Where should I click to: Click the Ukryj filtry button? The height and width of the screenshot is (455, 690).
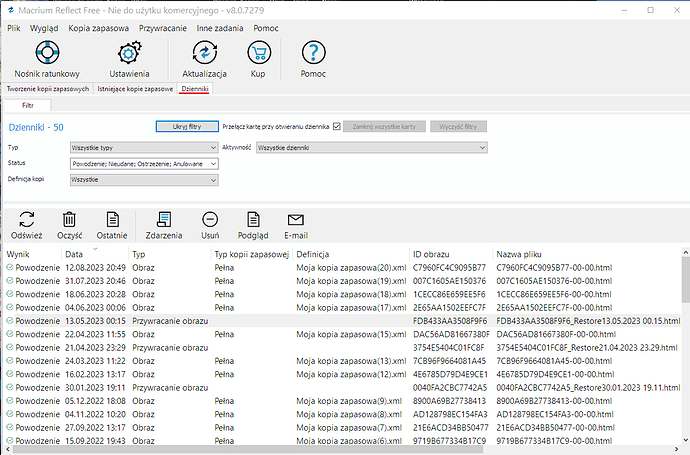click(187, 126)
